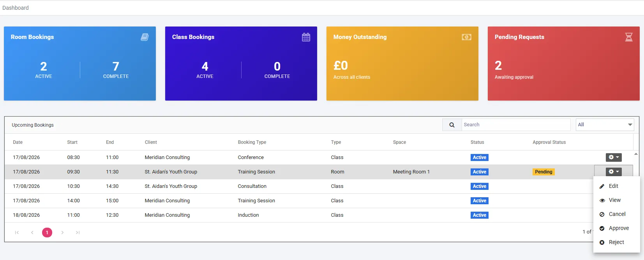Click the Pending approval badge
This screenshot has width=644, height=260.
click(x=543, y=172)
